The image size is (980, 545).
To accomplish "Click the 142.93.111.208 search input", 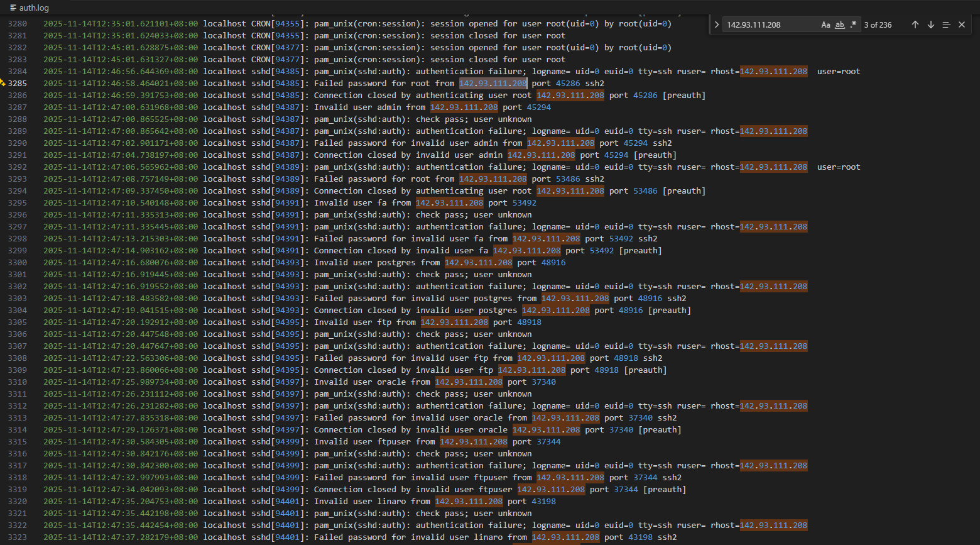I will (770, 25).
